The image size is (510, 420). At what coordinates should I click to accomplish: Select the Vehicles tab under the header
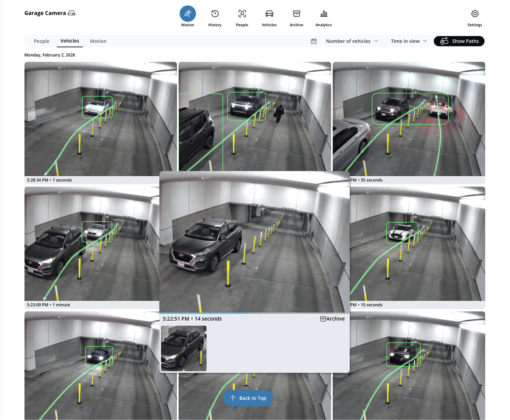point(70,41)
